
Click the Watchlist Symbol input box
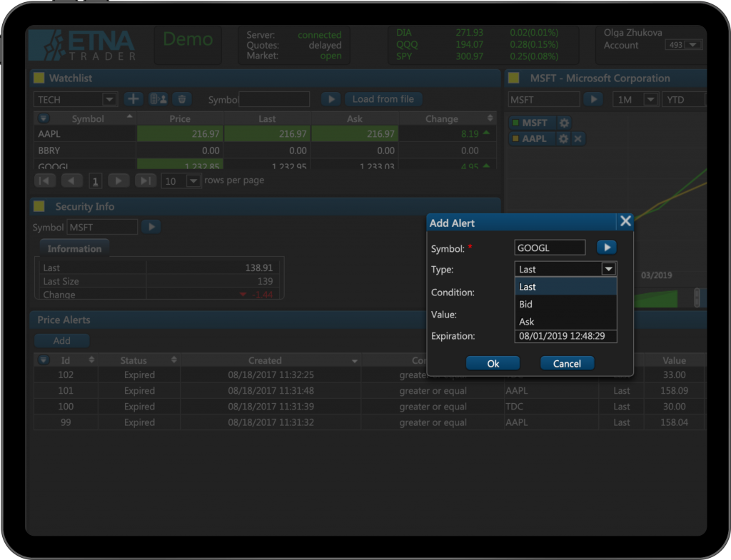click(274, 98)
